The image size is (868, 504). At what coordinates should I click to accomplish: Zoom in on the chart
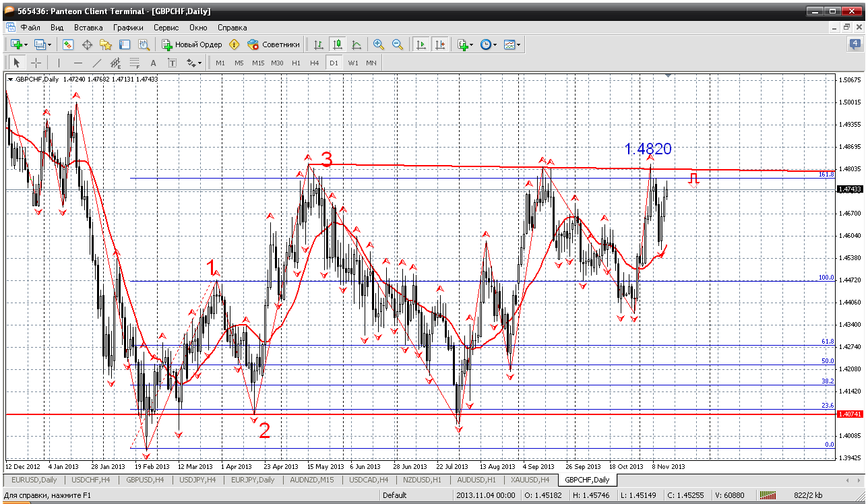379,44
